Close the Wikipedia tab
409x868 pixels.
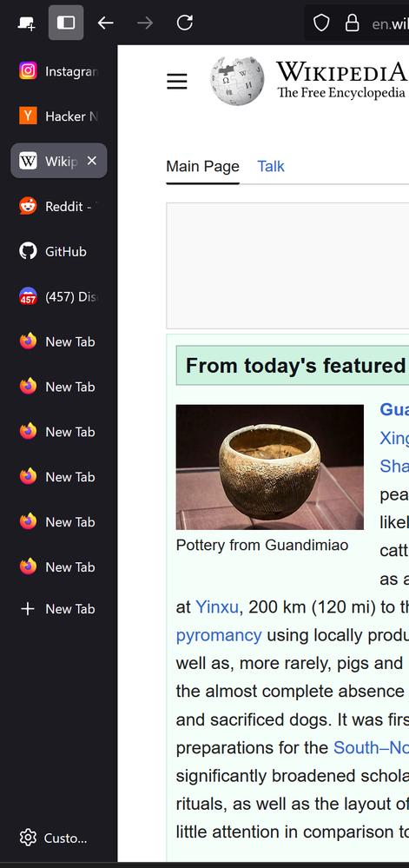(x=92, y=161)
